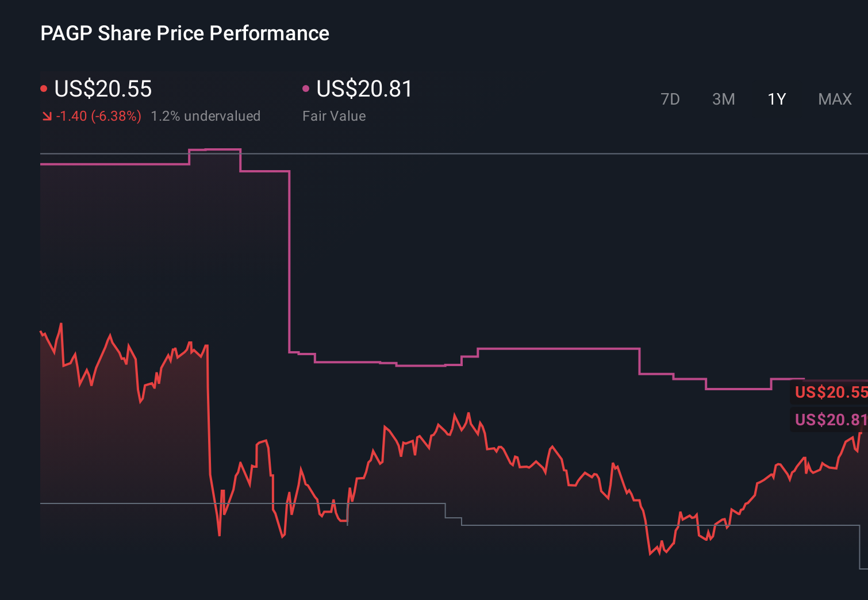This screenshot has height=600, width=868.
Task: Toggle the '1.2% undervalued' indicator
Action: [x=206, y=116]
